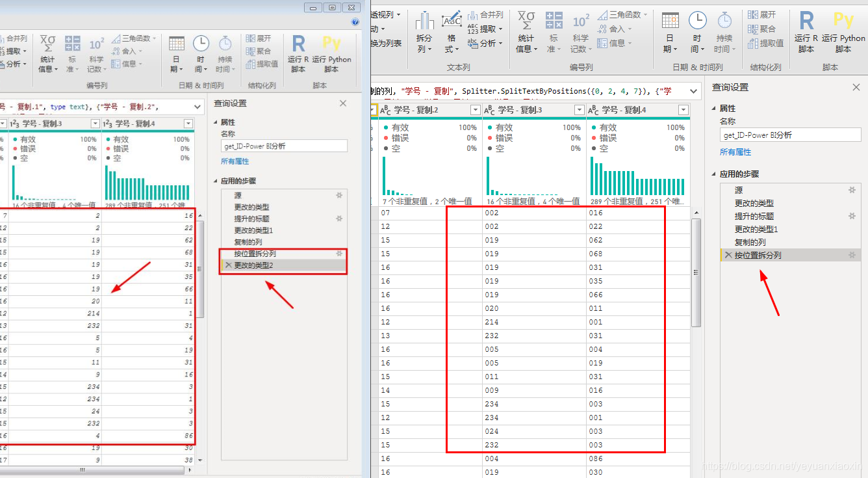Screen dimensions: 868x478
Task: Select cell 086 in right window
Action: (639, 458)
